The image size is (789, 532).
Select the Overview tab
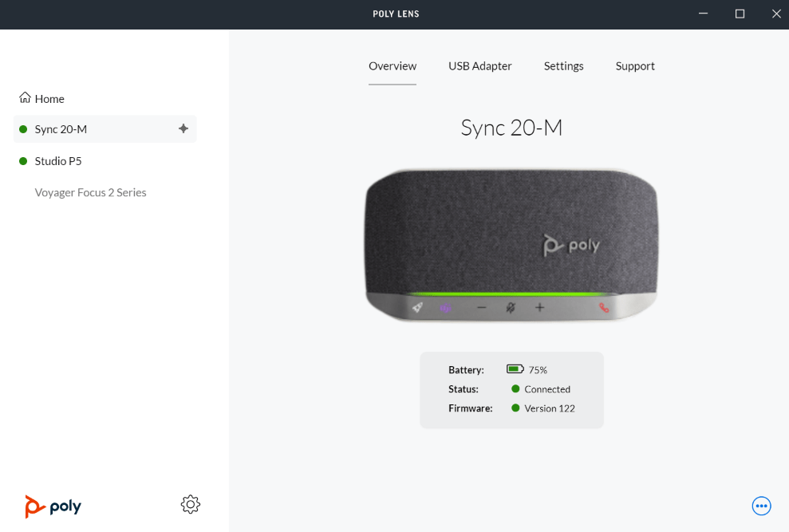click(x=393, y=66)
